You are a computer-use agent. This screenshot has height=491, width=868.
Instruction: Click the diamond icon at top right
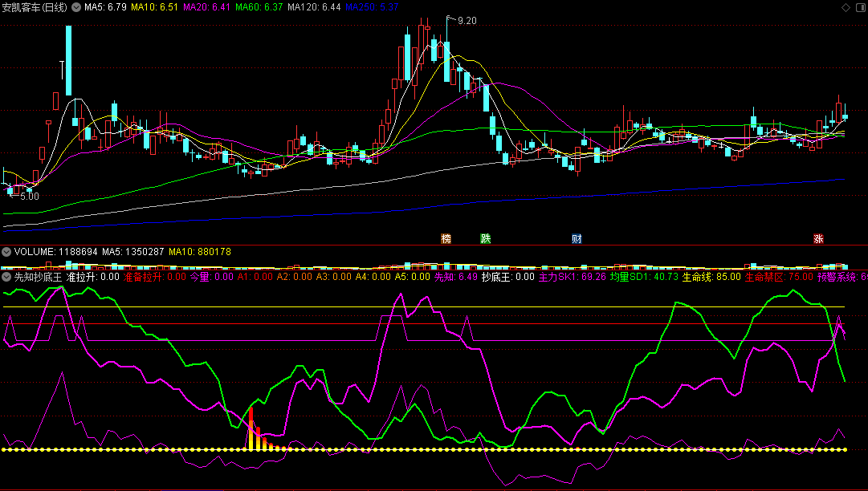846,7
